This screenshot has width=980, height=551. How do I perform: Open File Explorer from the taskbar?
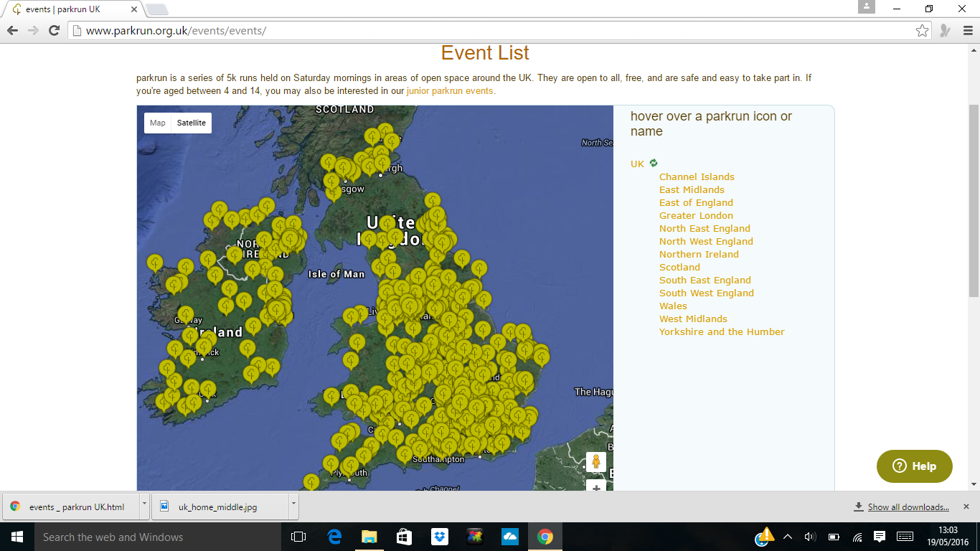point(369,537)
